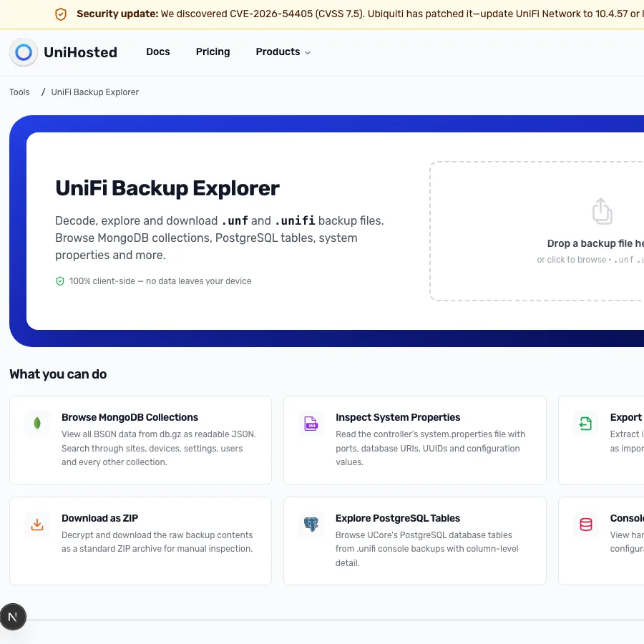Screen dimensions: 644x644
Task: Click the INI file system properties icon
Action: coord(311,424)
